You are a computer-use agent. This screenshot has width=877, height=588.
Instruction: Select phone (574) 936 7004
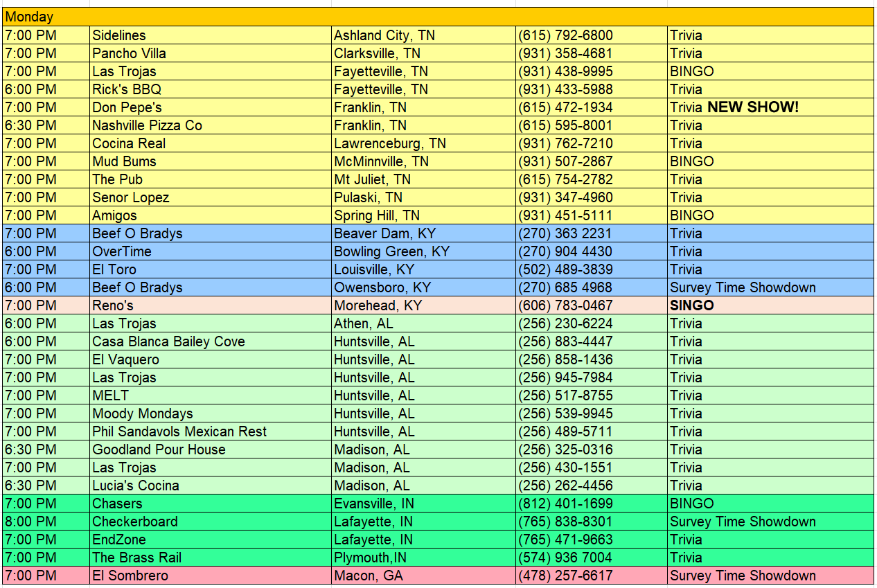pyautogui.click(x=592, y=558)
